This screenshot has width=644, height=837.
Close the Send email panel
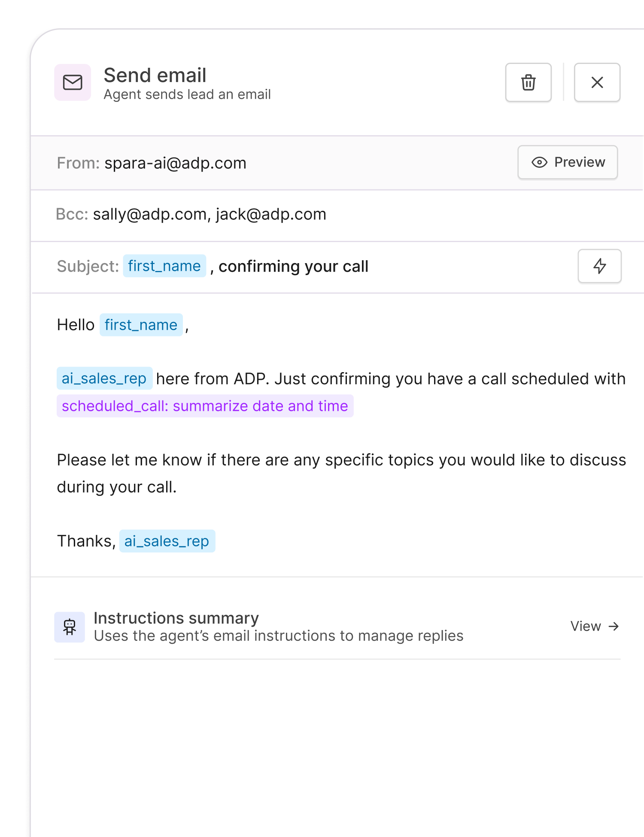(x=597, y=82)
